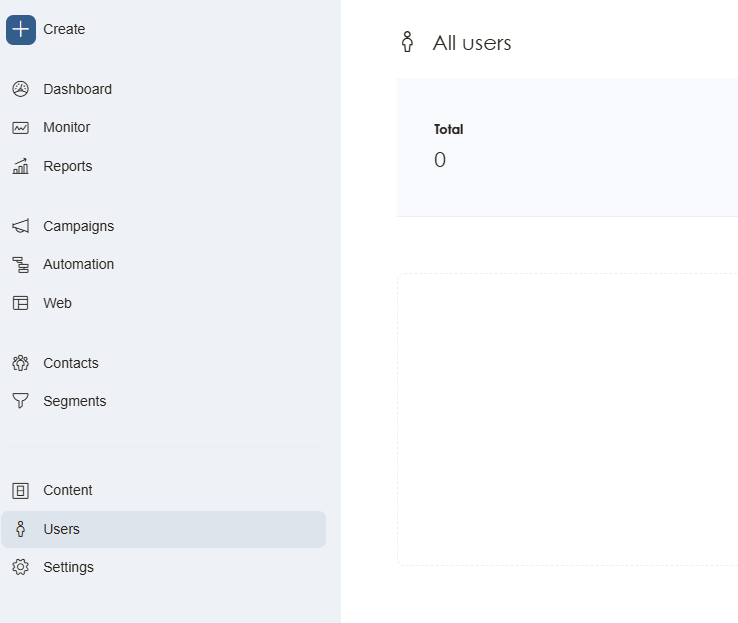The width and height of the screenshot is (738, 623).
Task: Select the Campaigns label in sidebar
Action: pyautogui.click(x=78, y=226)
